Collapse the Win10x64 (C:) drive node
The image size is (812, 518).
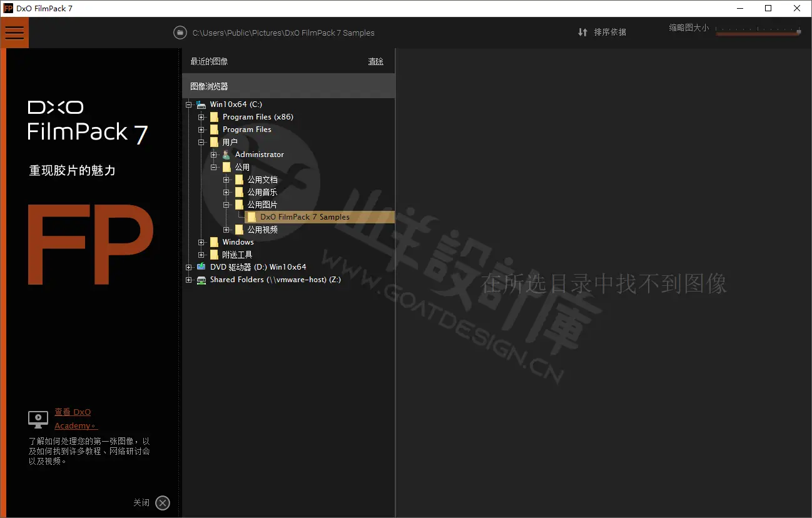(189, 104)
